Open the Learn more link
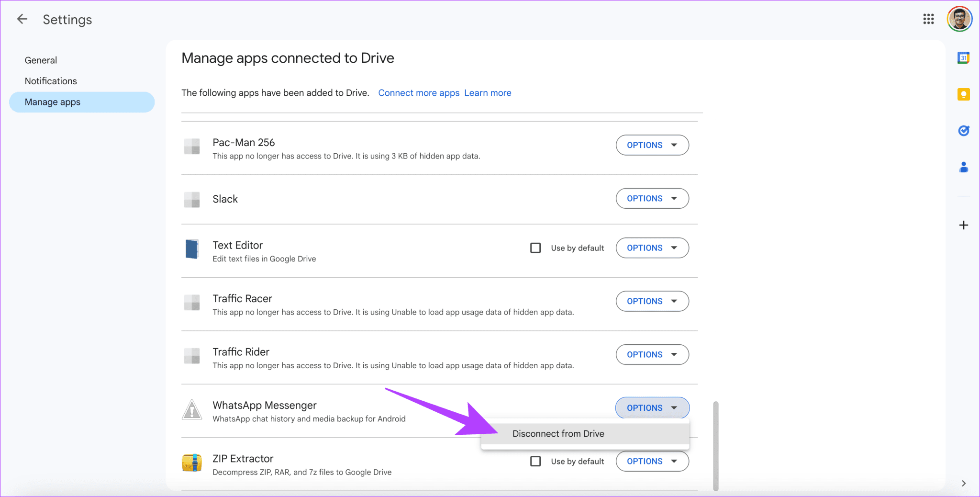980x497 pixels. click(488, 93)
